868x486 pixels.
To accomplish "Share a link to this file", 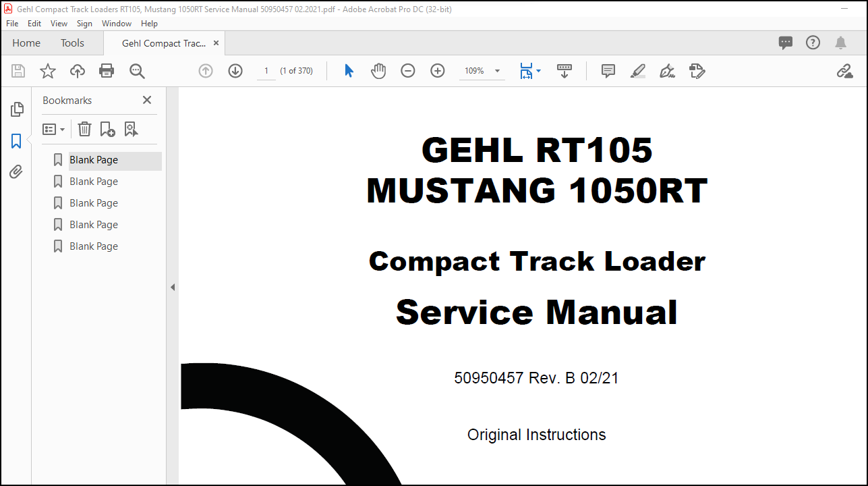I will click(844, 71).
